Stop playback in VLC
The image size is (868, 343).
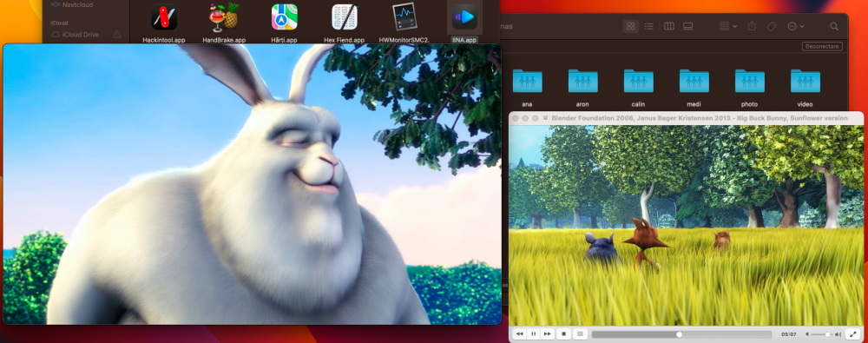click(x=563, y=334)
